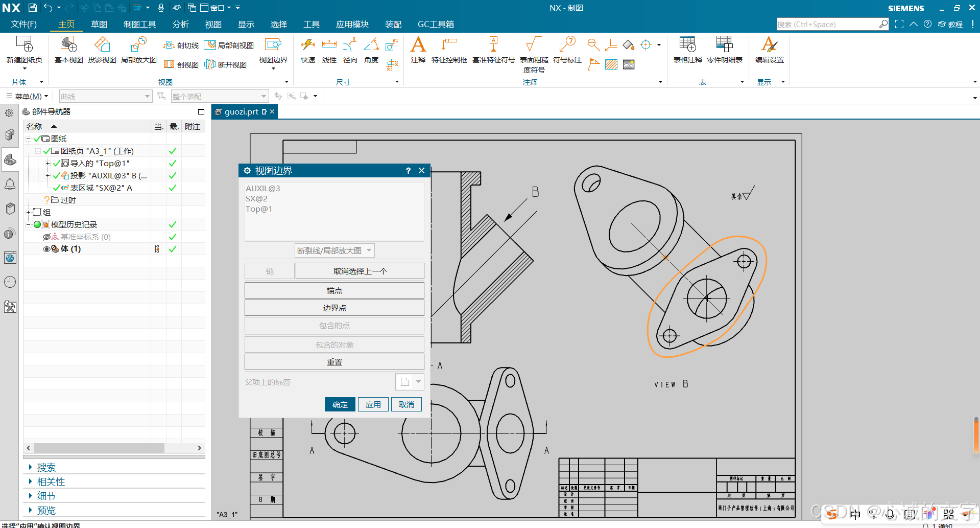980x528 pixels.
Task: Select the Radial dimension (径向) tool
Action: point(350,50)
